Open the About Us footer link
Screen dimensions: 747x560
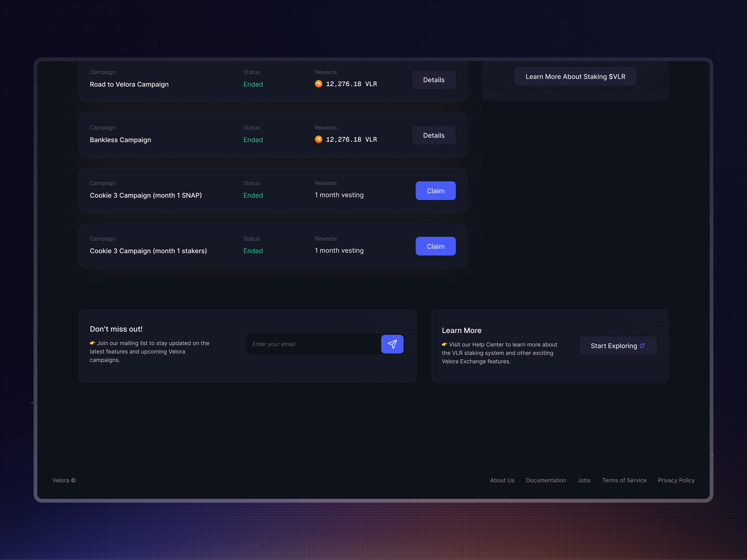point(502,480)
